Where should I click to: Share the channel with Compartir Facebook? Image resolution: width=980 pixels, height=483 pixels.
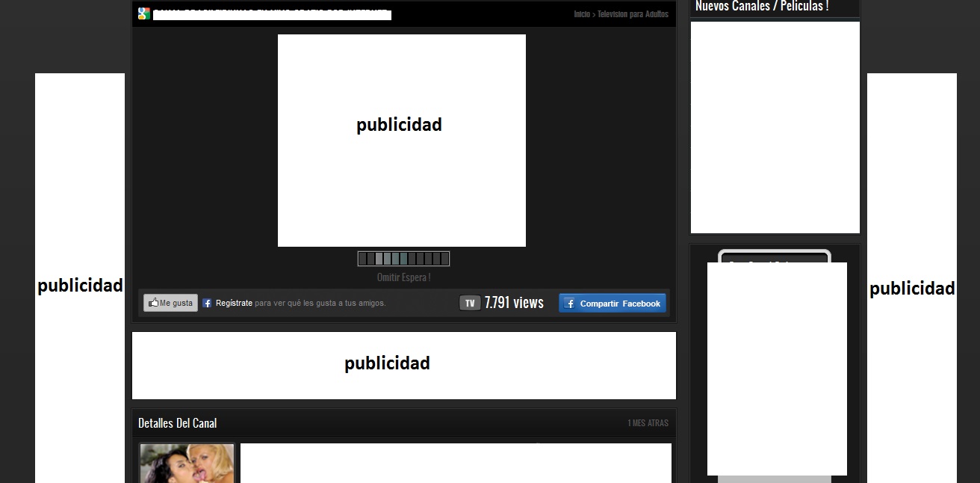[612, 304]
